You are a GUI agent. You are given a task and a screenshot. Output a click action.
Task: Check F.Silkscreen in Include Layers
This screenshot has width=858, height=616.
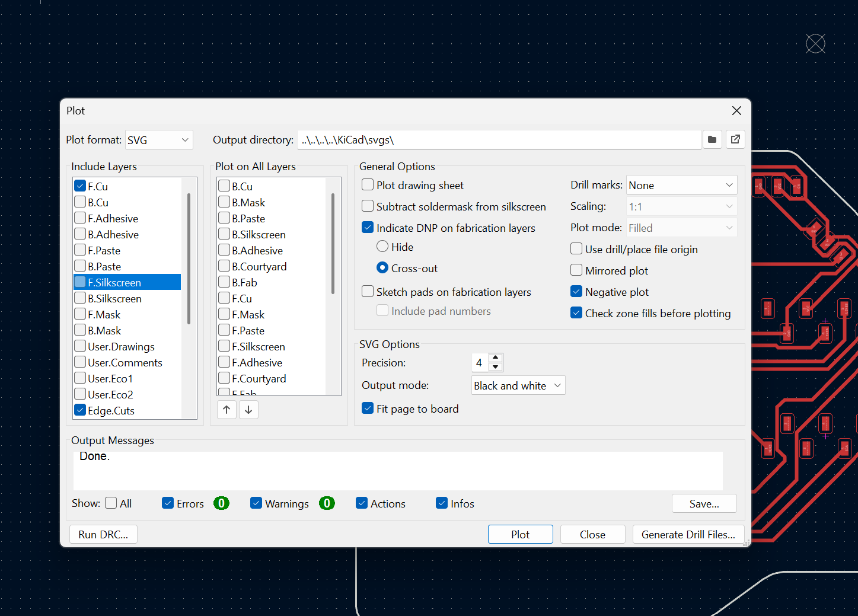[81, 282]
